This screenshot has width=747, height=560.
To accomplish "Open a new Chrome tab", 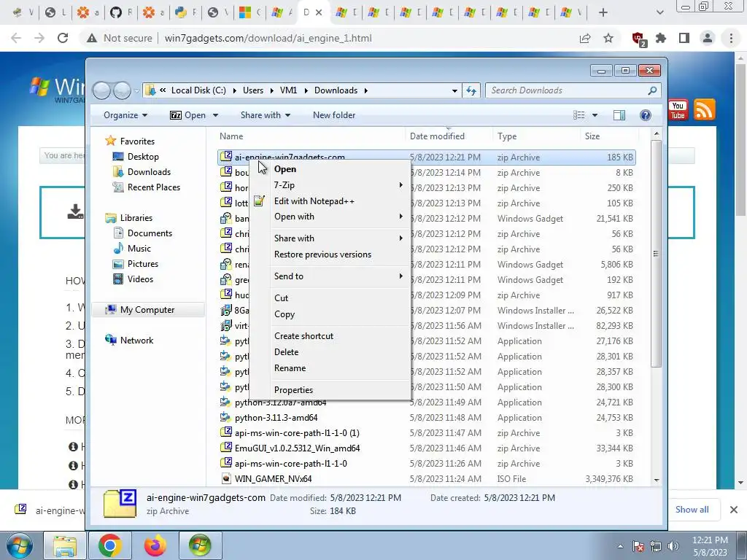I will point(603,12).
